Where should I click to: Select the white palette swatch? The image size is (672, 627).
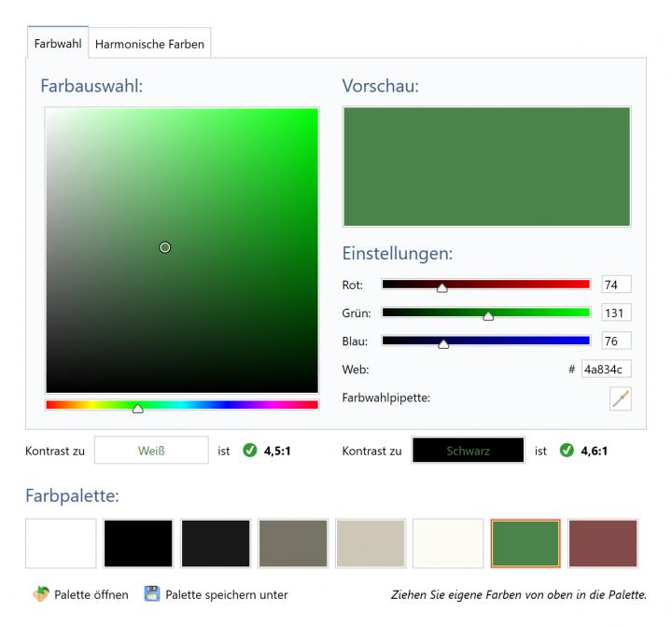coord(61,544)
